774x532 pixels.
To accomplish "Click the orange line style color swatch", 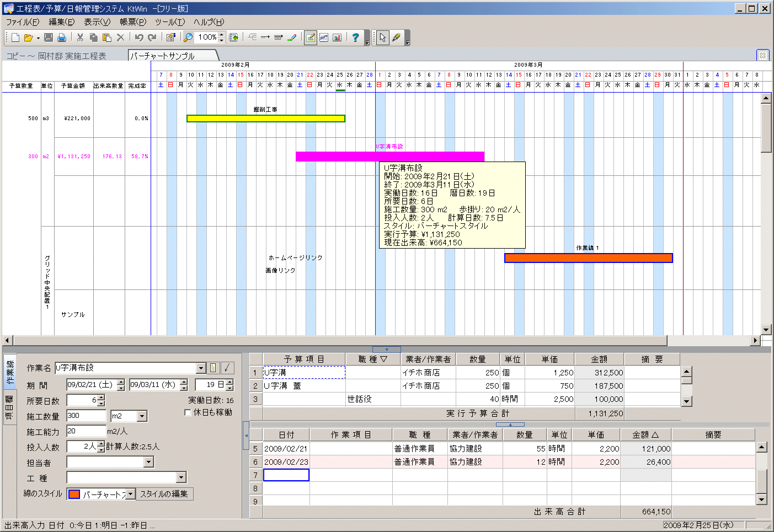I will [x=74, y=494].
